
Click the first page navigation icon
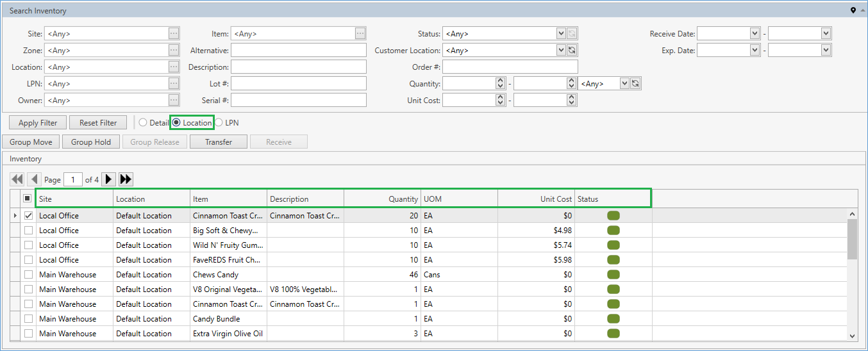(17, 180)
